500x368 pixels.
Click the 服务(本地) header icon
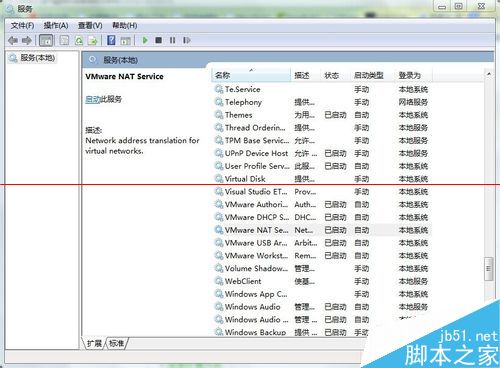[92, 60]
